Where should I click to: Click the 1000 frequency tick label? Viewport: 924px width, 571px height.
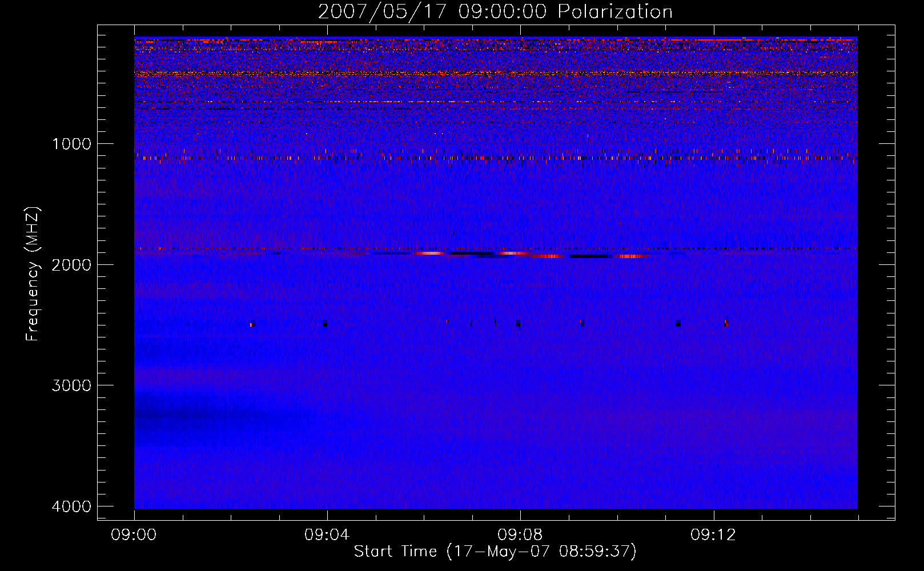72,144
